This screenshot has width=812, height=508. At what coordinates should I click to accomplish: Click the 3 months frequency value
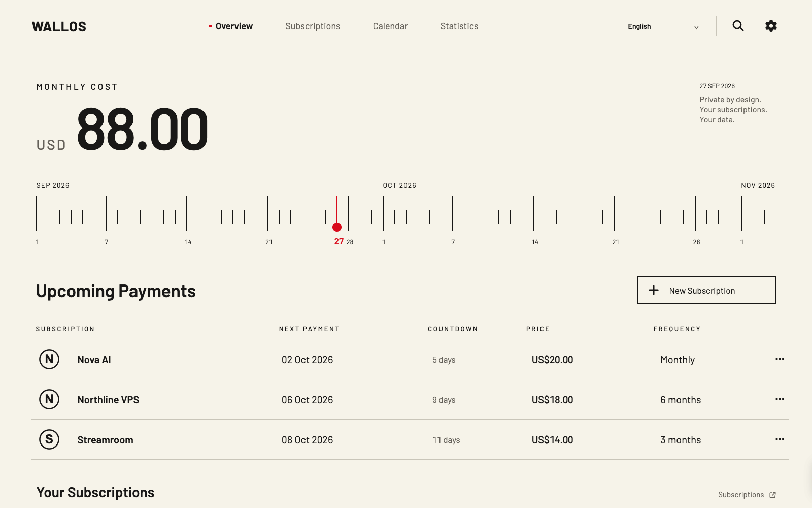point(681,440)
